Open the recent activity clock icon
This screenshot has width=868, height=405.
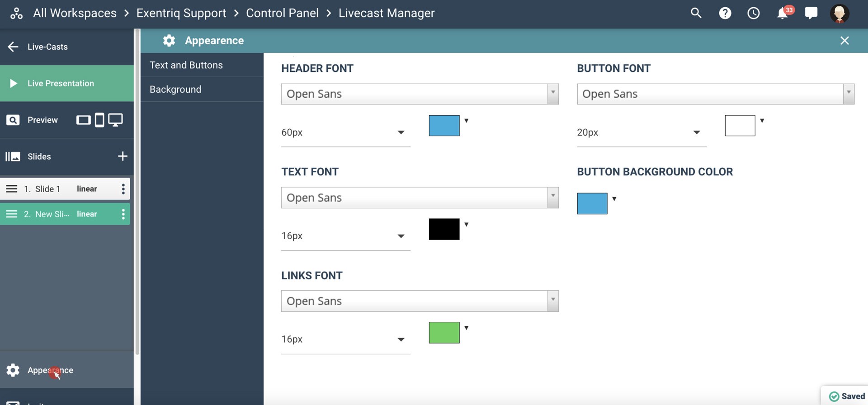point(753,13)
